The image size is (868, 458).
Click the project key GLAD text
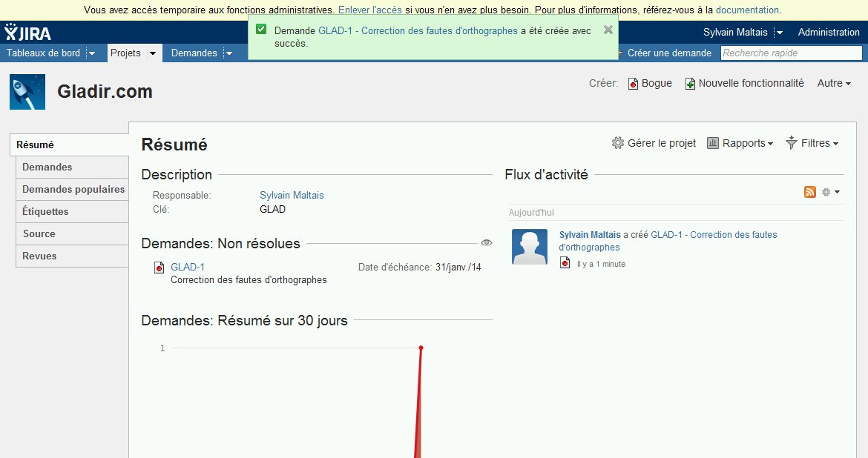click(272, 210)
